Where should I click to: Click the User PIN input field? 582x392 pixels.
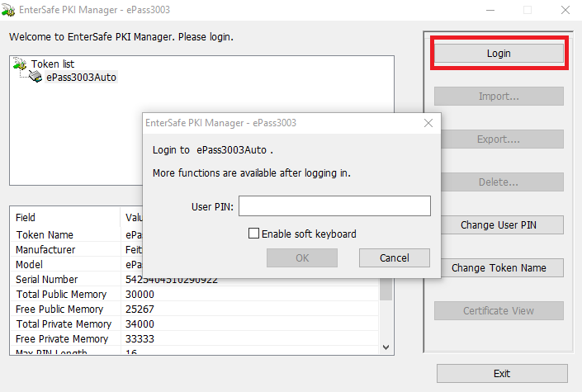pos(334,205)
